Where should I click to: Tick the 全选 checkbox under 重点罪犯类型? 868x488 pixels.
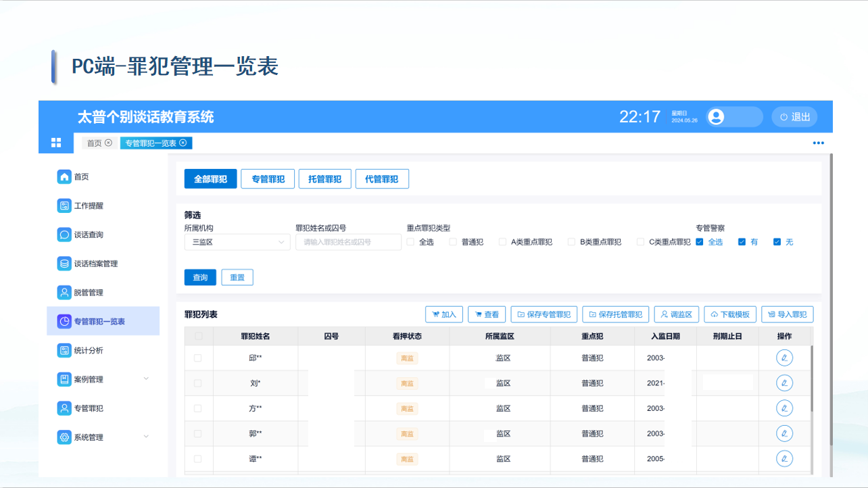(x=410, y=242)
